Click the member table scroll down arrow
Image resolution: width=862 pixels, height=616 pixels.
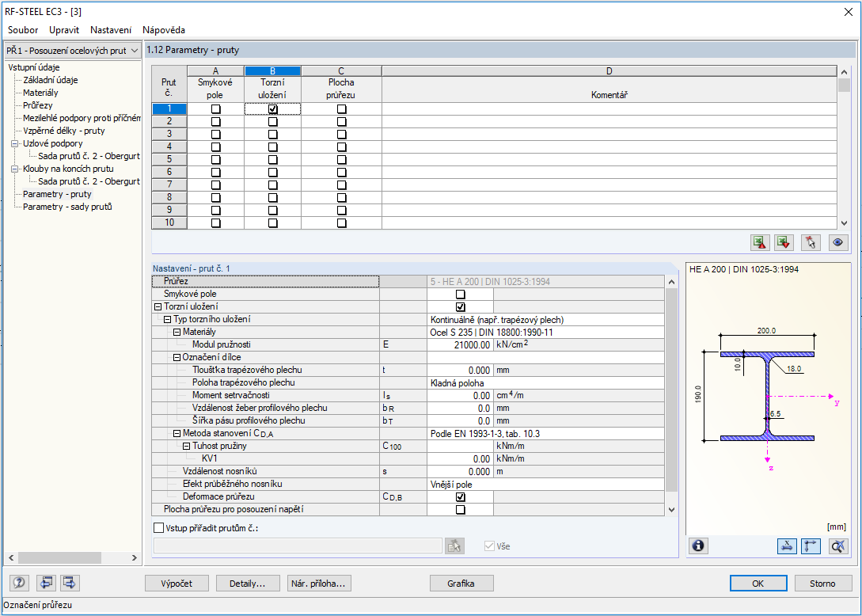tap(845, 223)
